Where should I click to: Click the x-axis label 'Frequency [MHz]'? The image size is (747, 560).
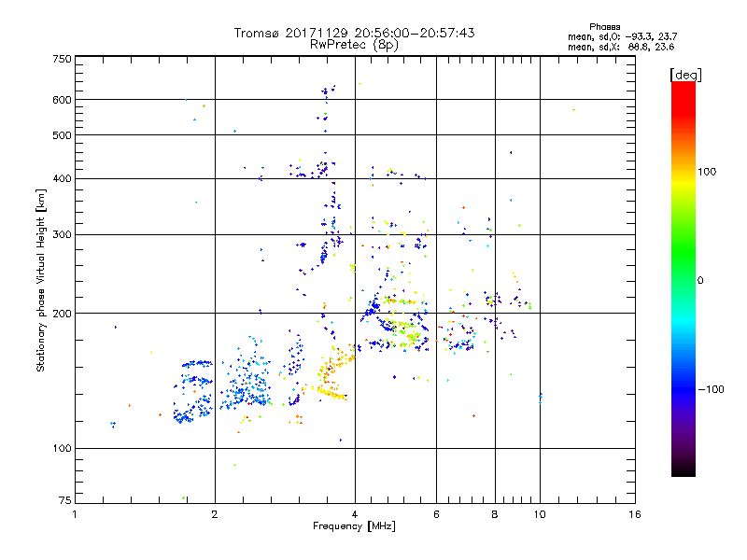tap(354, 526)
